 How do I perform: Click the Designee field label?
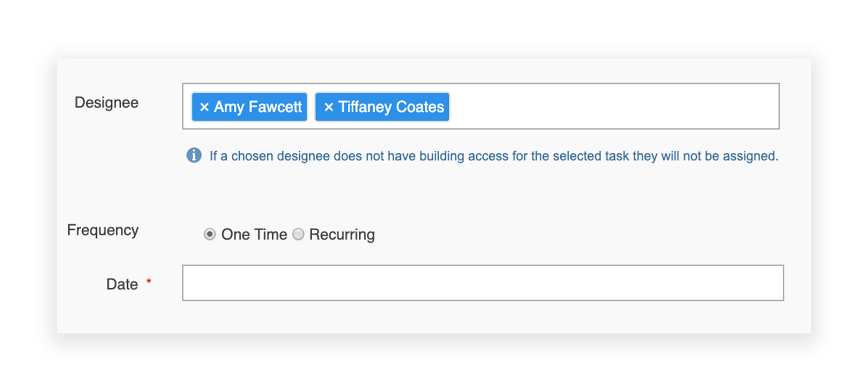[x=106, y=102]
